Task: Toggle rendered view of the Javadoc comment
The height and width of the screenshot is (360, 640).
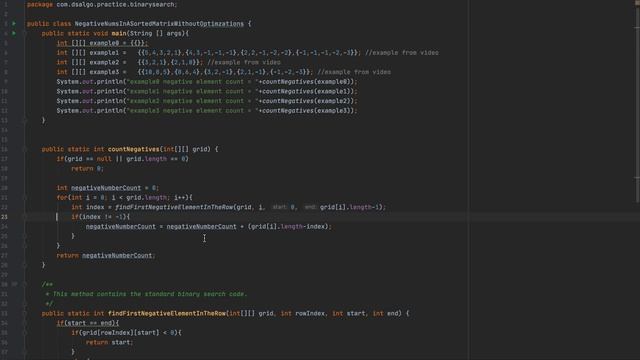Action: point(15,284)
